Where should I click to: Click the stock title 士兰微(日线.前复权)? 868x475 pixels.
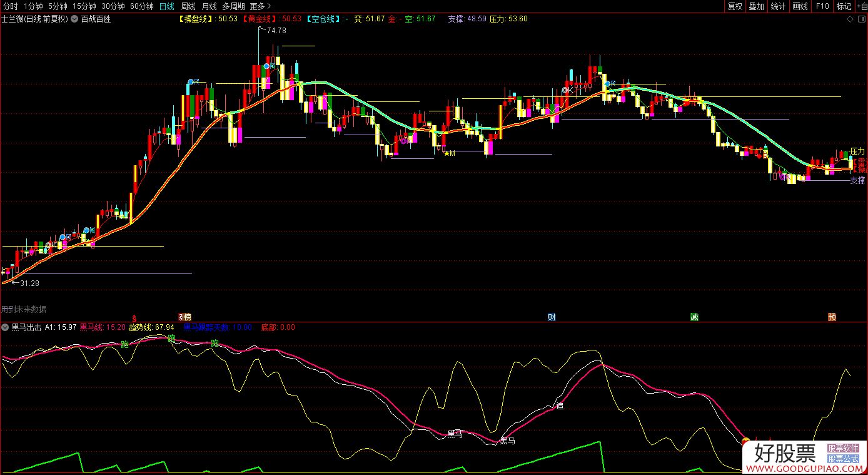point(35,19)
